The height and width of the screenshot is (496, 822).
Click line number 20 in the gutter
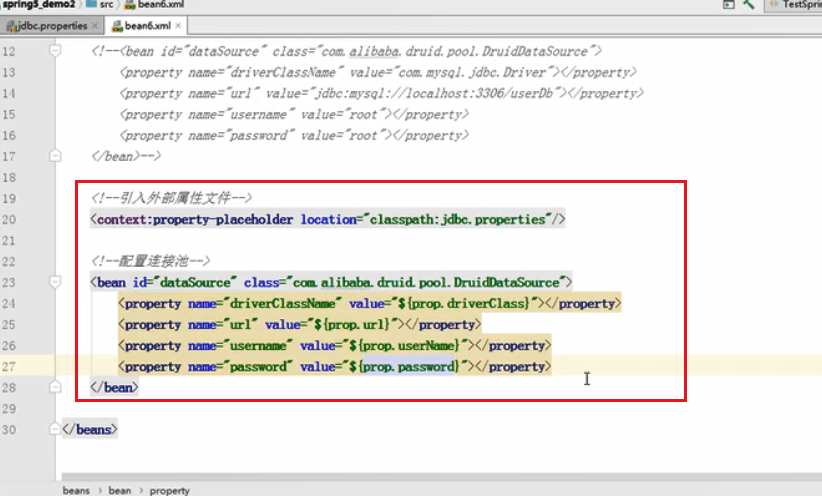9,220
